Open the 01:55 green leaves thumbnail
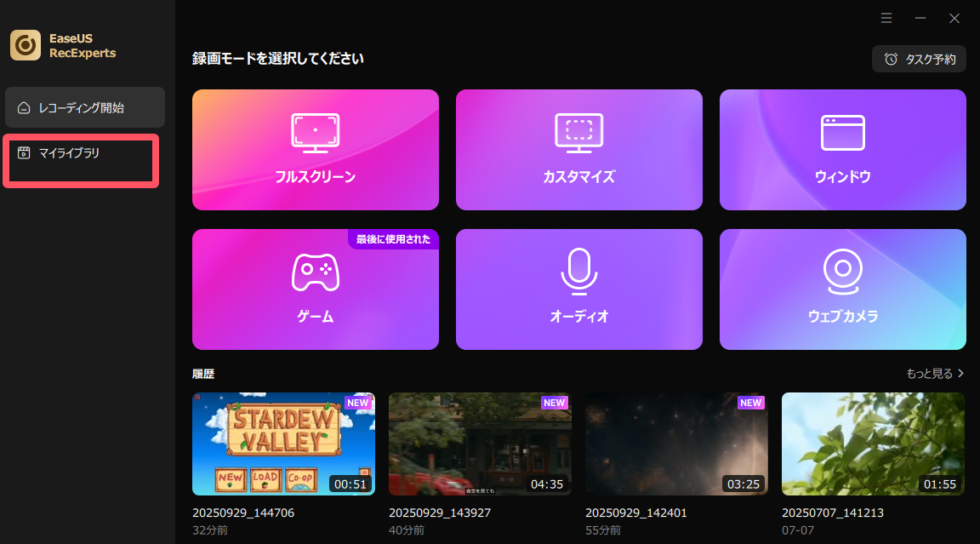This screenshot has width=980, height=544. pyautogui.click(x=873, y=444)
